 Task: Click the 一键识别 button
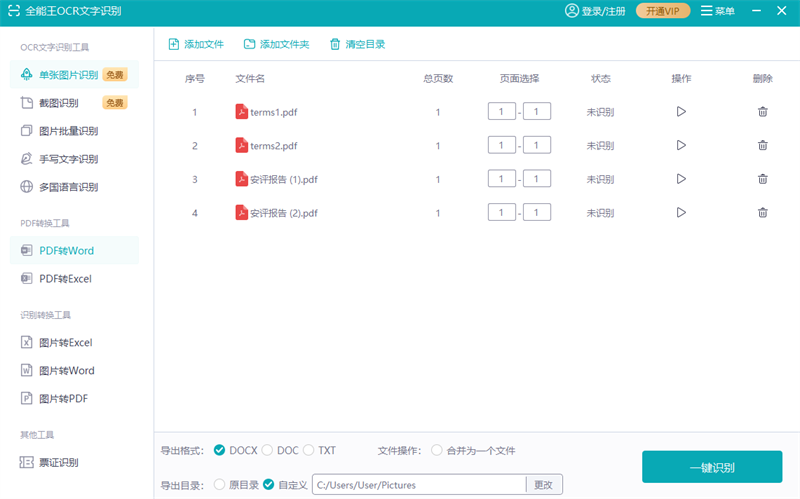click(x=711, y=467)
